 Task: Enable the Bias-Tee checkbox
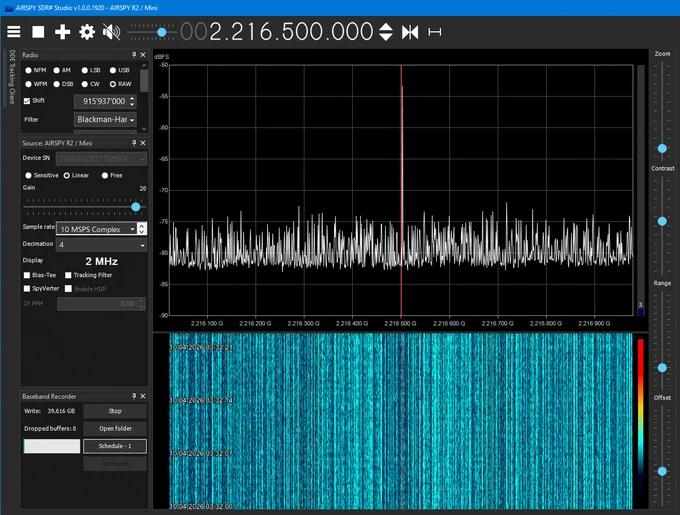tap(27, 275)
